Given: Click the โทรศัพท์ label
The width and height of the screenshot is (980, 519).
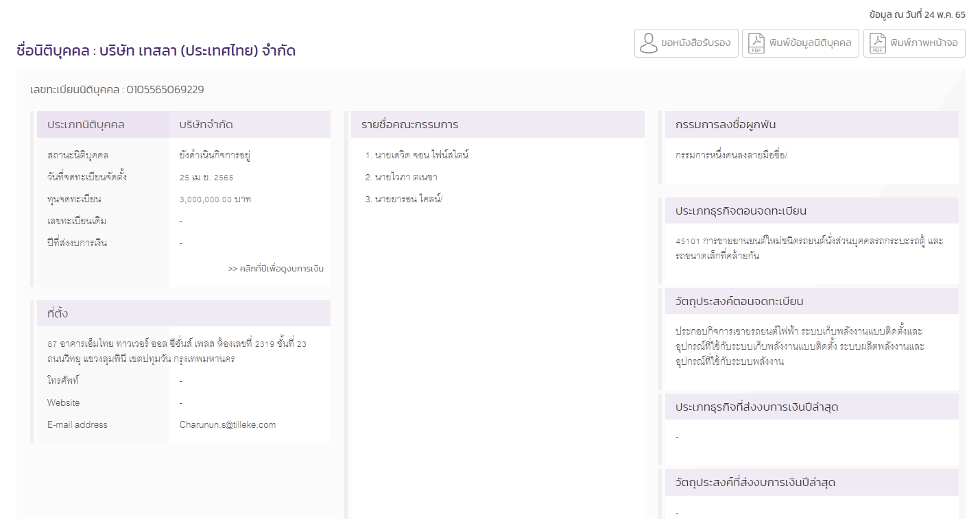Looking at the screenshot, I should point(63,380).
